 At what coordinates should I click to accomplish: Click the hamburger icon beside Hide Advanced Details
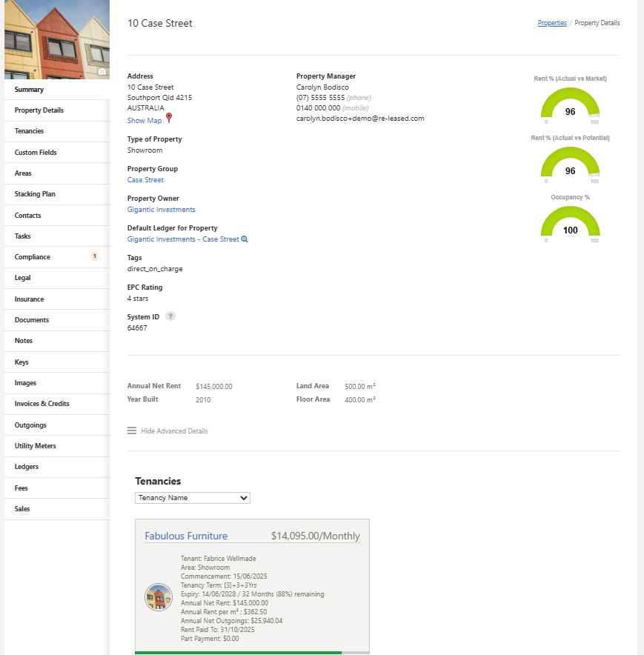click(x=132, y=430)
